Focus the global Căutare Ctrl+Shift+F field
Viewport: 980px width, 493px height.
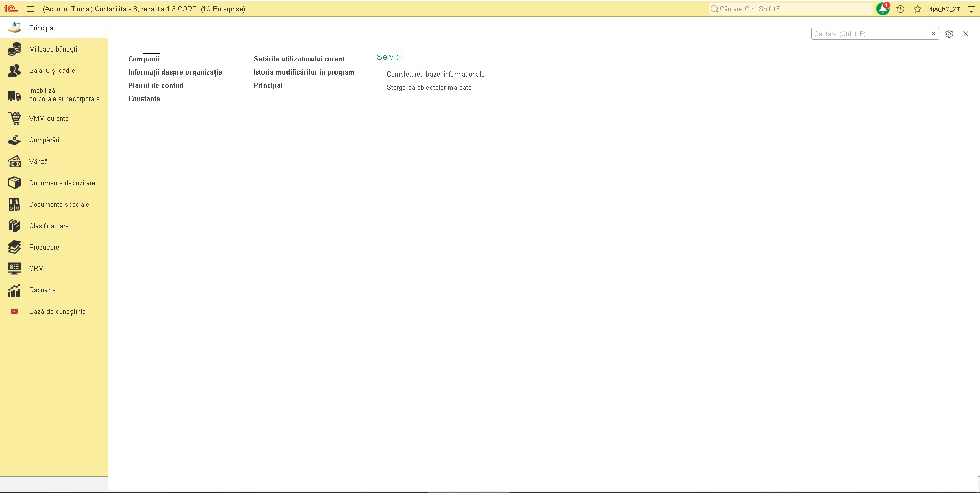(791, 9)
